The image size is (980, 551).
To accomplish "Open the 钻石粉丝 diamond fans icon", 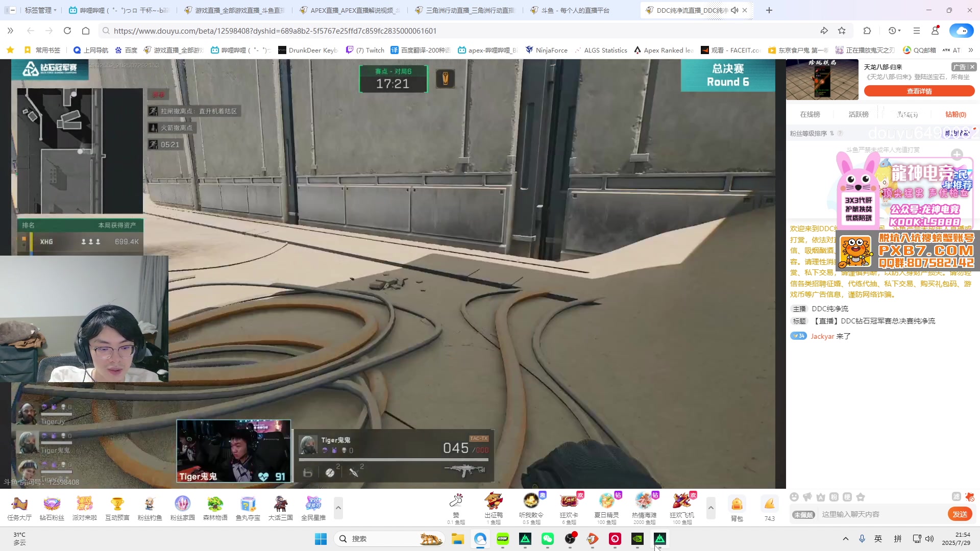I will [x=52, y=508].
